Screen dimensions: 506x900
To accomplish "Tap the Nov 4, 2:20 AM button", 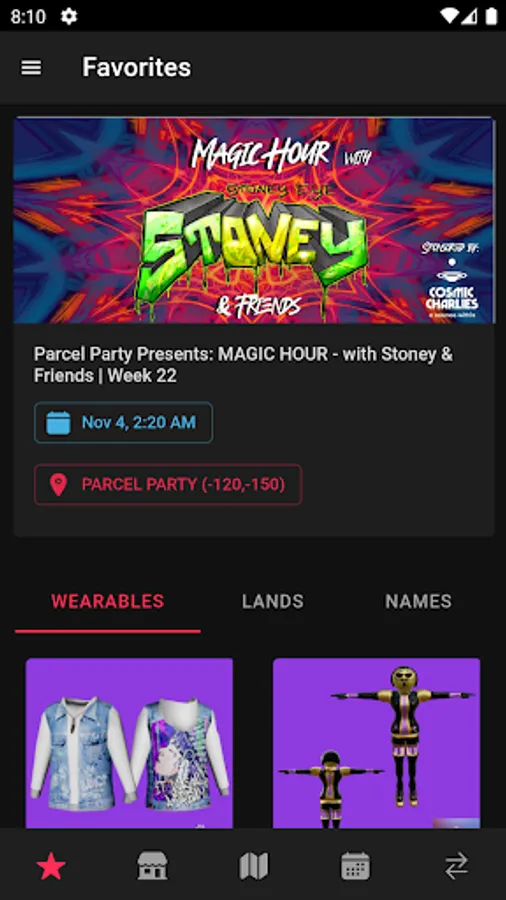I will 123,423.
